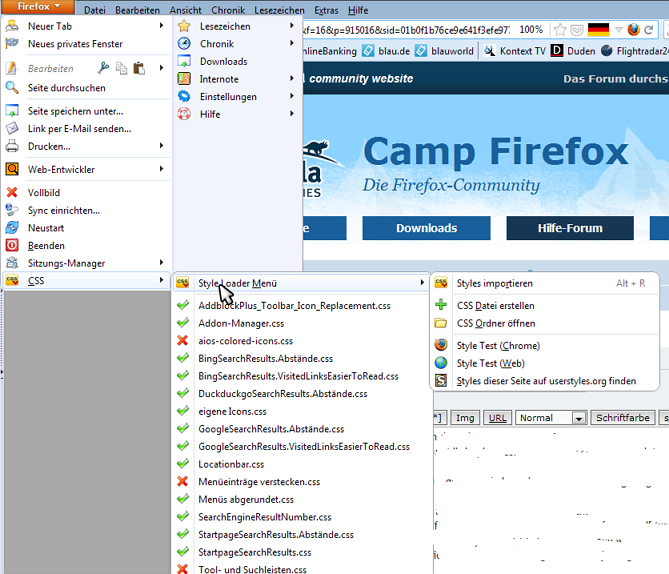Click the Neustart icon
669x574 pixels.
(x=12, y=227)
